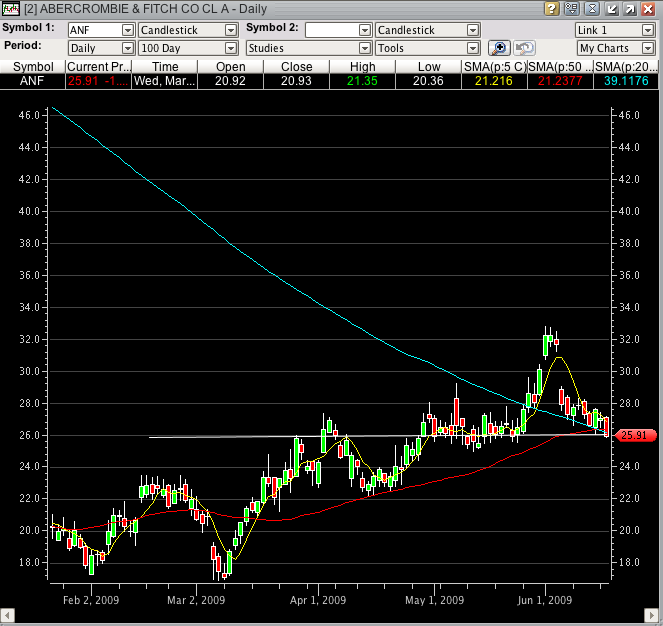Click the undo zoom icon
This screenshot has height=626, width=663.
(524, 48)
